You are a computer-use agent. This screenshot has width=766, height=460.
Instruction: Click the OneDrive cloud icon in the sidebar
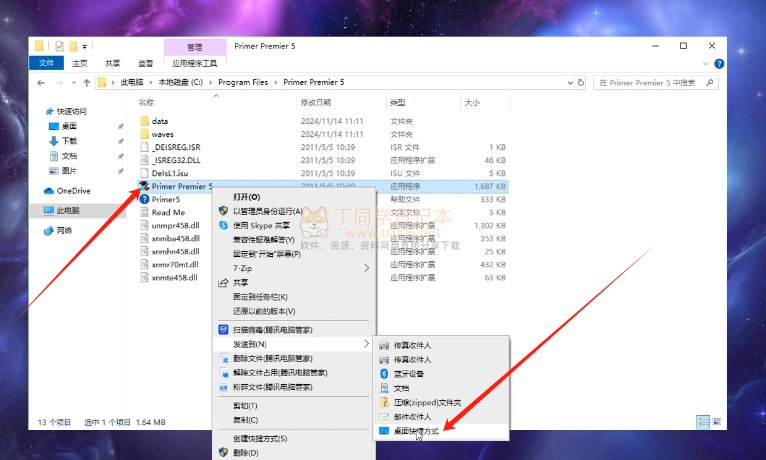48,191
